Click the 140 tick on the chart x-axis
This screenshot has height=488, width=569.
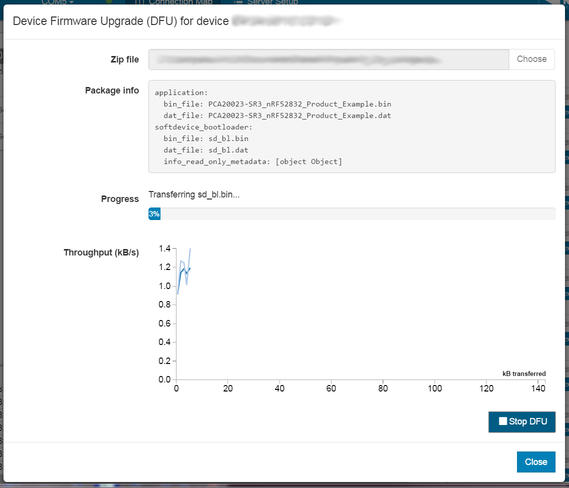(538, 389)
